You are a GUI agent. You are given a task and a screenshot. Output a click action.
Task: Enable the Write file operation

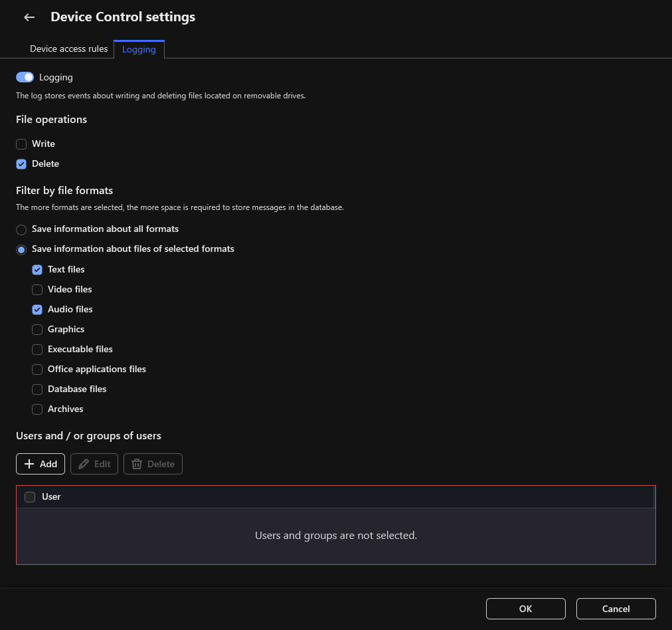pyautogui.click(x=21, y=144)
